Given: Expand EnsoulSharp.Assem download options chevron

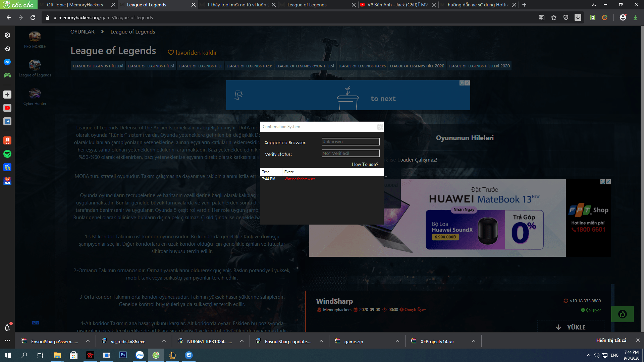Looking at the screenshot, I should [88, 341].
